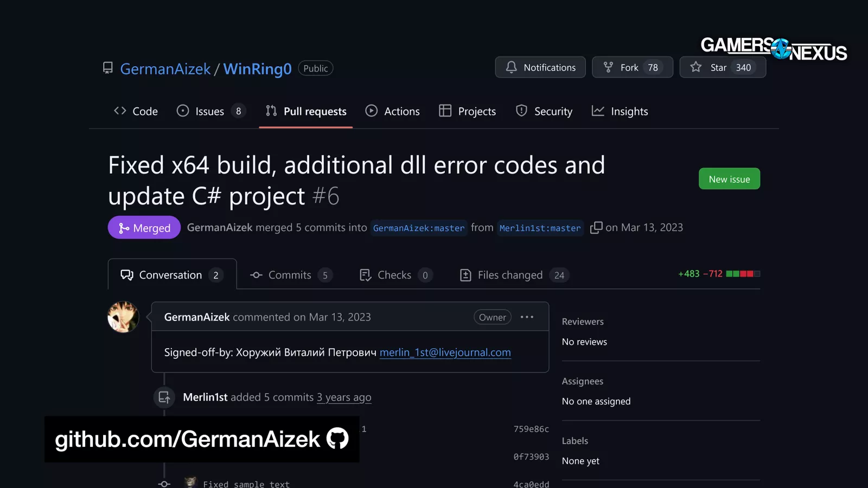View the Insights graph tab
The height and width of the screenshot is (488, 868).
pyautogui.click(x=620, y=111)
